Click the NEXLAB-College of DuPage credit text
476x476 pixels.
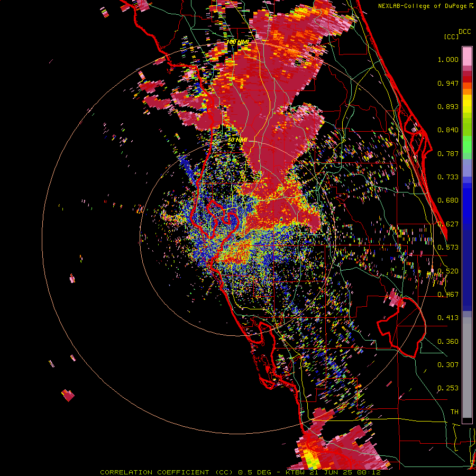coord(423,6)
